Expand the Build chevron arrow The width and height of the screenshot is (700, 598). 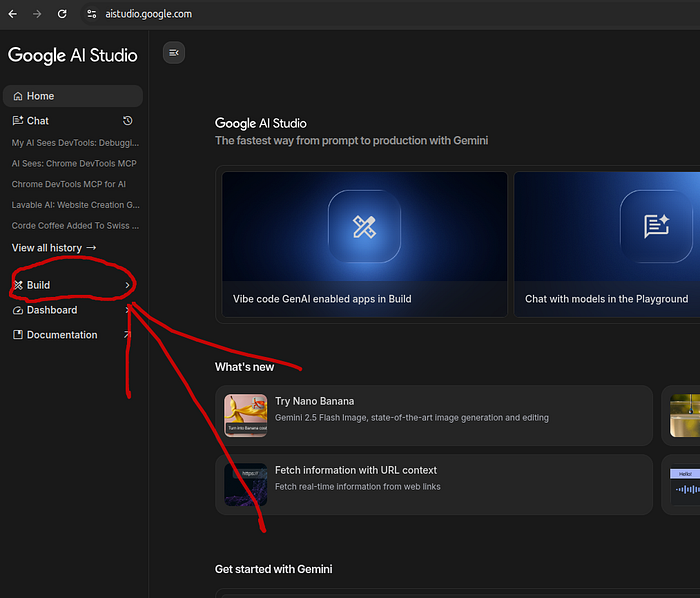point(127,285)
